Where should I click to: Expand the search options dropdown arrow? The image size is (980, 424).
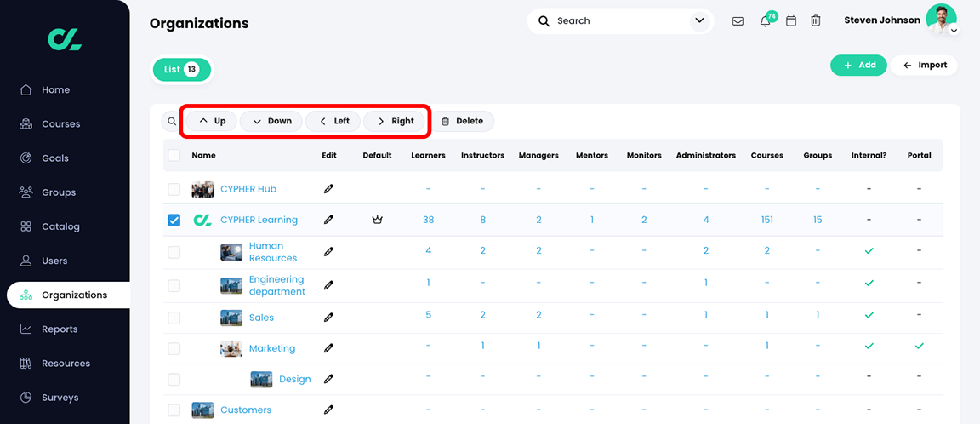pyautogui.click(x=698, y=21)
